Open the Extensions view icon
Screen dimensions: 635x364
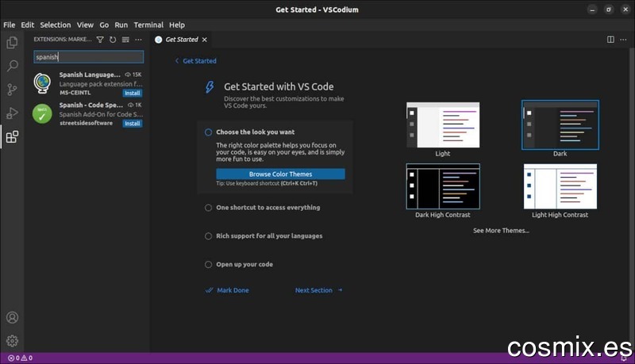(12, 136)
